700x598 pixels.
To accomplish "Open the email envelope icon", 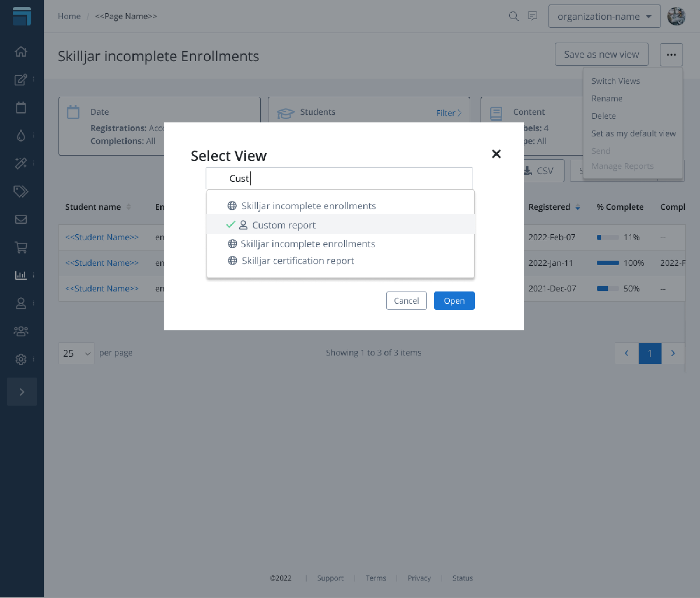I will tap(21, 219).
